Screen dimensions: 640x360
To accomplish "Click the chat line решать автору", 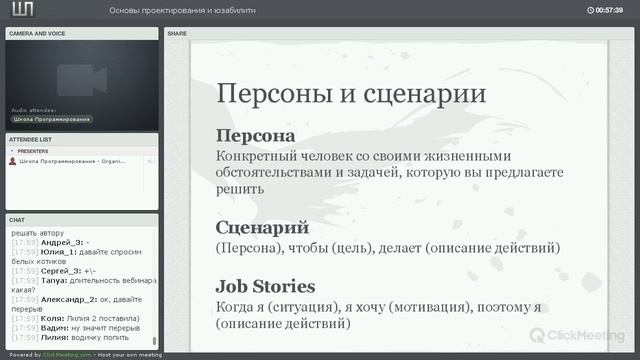I will coord(38,233).
